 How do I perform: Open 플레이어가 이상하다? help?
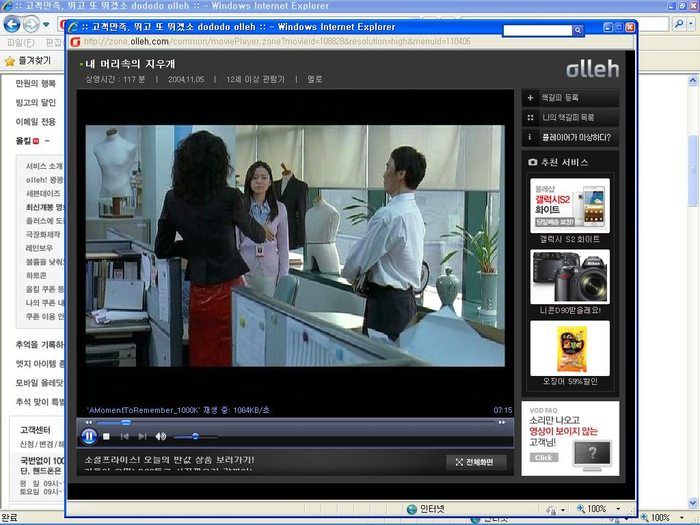[x=570, y=137]
